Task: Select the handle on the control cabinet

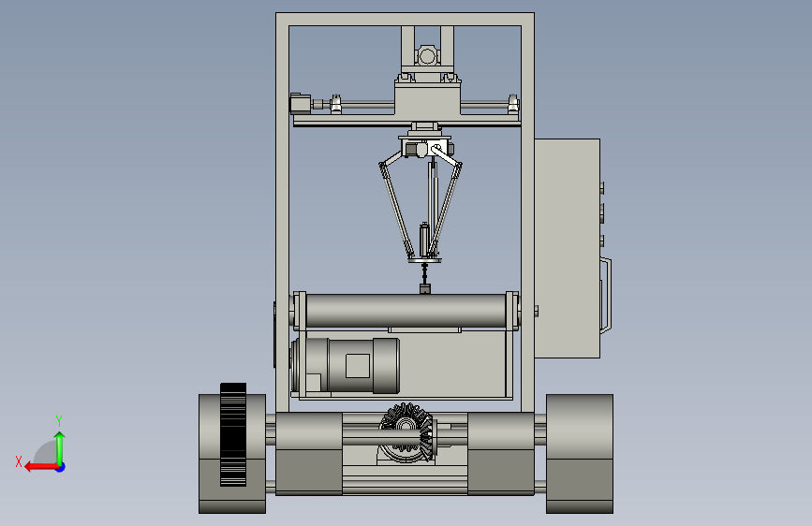Action: (606, 294)
